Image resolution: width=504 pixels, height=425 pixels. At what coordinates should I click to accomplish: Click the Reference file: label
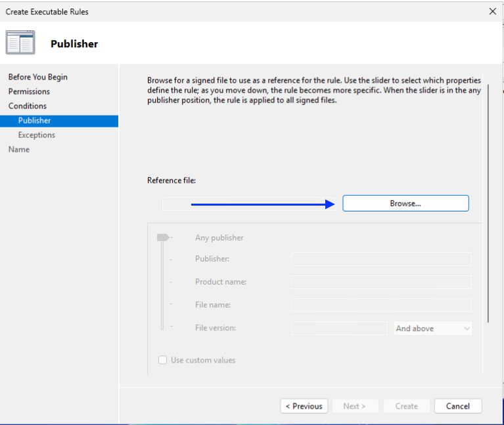172,181
